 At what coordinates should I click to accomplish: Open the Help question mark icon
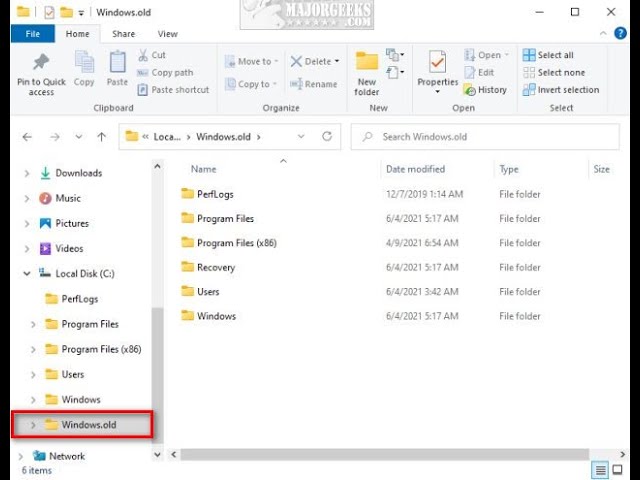(x=620, y=33)
